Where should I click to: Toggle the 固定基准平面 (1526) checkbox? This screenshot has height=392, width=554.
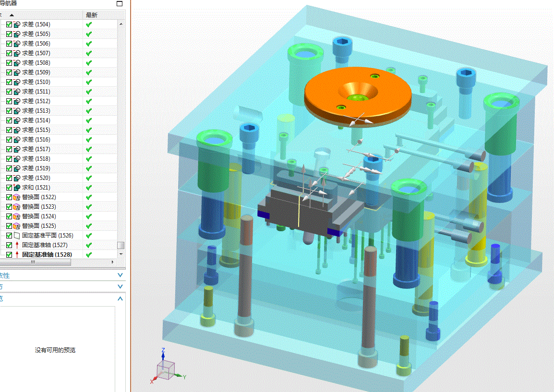9,236
